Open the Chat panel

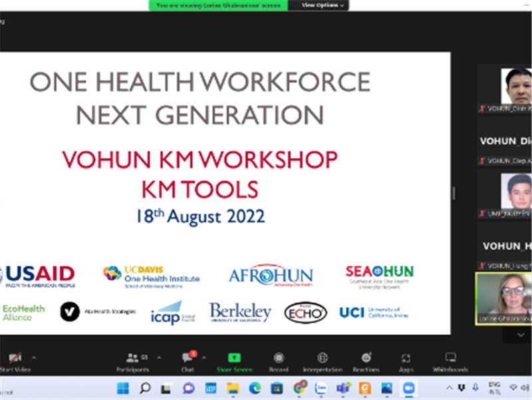(x=188, y=360)
